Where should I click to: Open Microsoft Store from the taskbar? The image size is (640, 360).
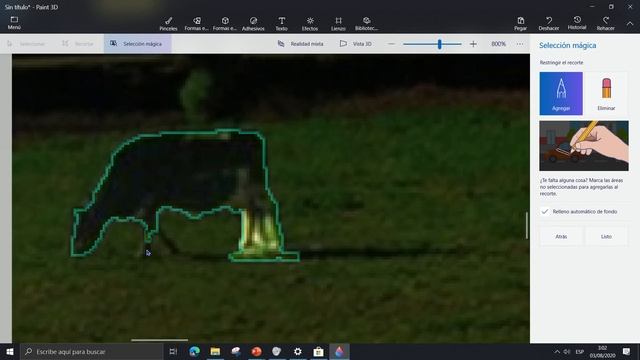pos(318,351)
